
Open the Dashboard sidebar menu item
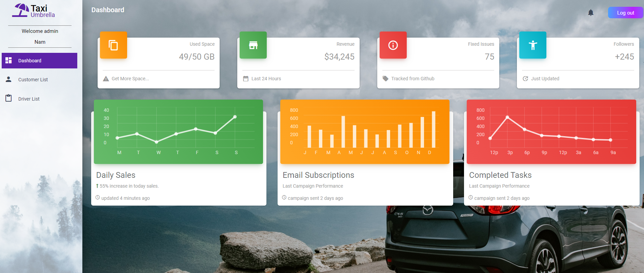pyautogui.click(x=39, y=61)
